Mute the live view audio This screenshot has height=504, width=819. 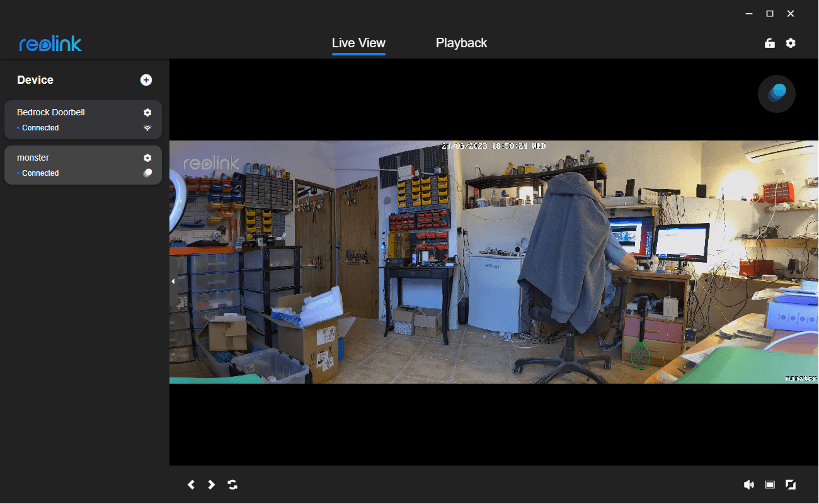pos(748,484)
